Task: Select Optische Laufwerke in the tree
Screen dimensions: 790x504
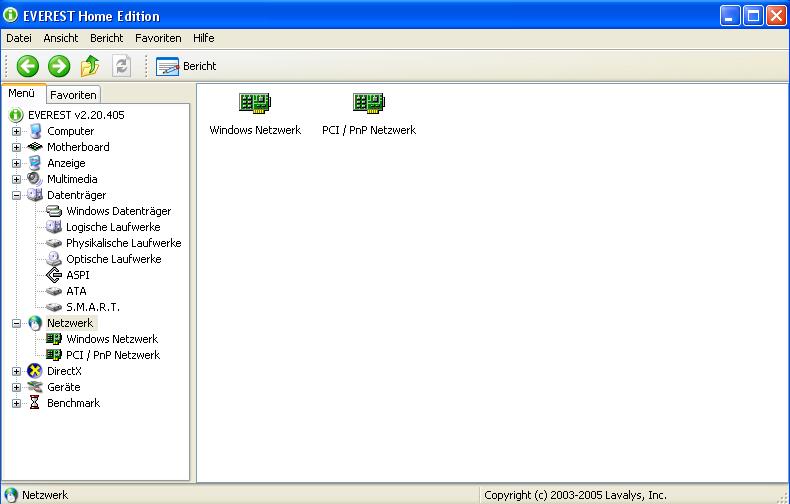Action: point(113,259)
